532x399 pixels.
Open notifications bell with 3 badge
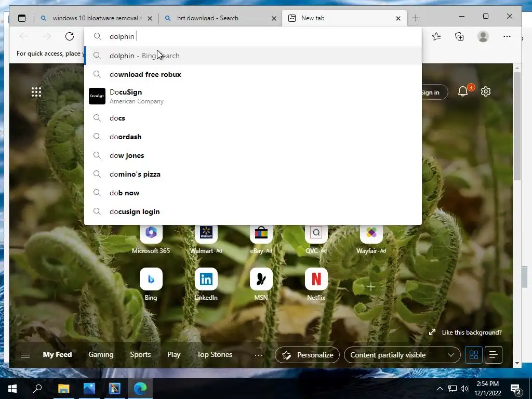coord(463,91)
